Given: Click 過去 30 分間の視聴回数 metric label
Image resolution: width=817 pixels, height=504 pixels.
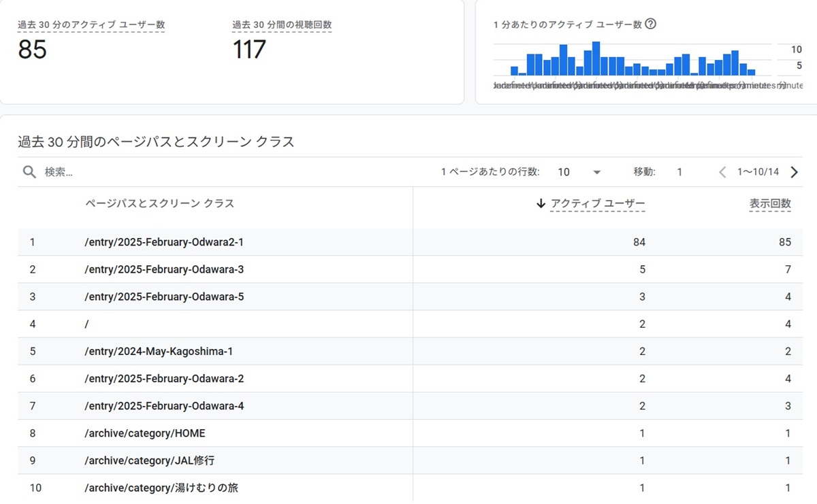Looking at the screenshot, I should pos(282,24).
